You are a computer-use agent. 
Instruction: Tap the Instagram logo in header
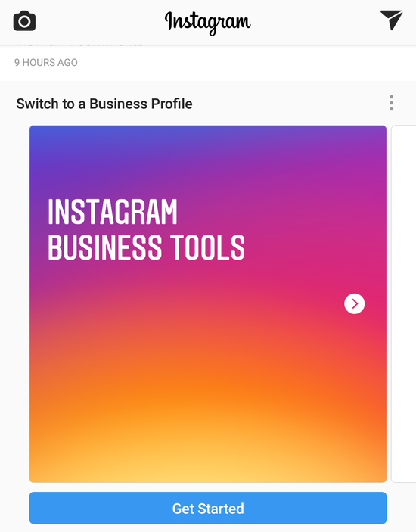(x=207, y=23)
